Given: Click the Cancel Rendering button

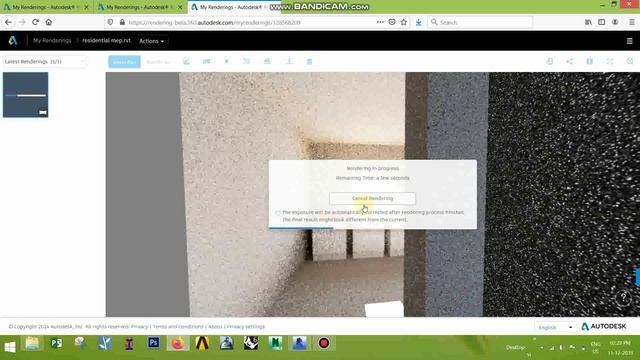Looking at the screenshot, I should tap(372, 198).
